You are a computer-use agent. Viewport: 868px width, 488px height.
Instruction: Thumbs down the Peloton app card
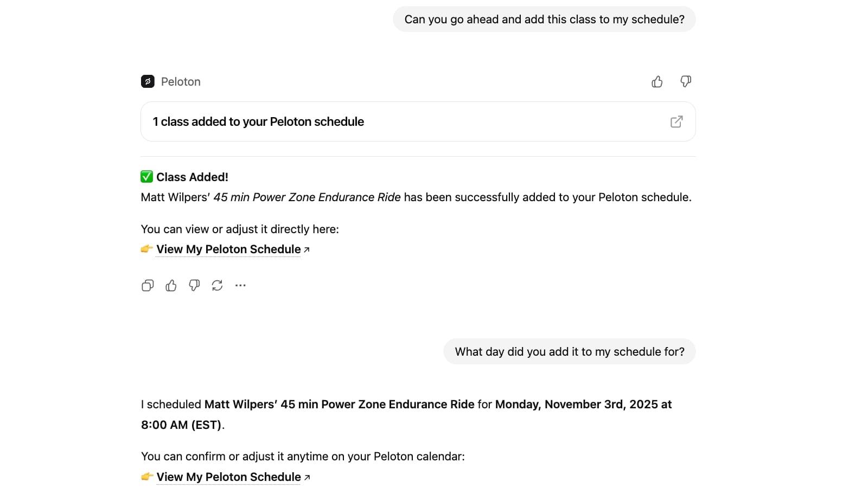686,81
